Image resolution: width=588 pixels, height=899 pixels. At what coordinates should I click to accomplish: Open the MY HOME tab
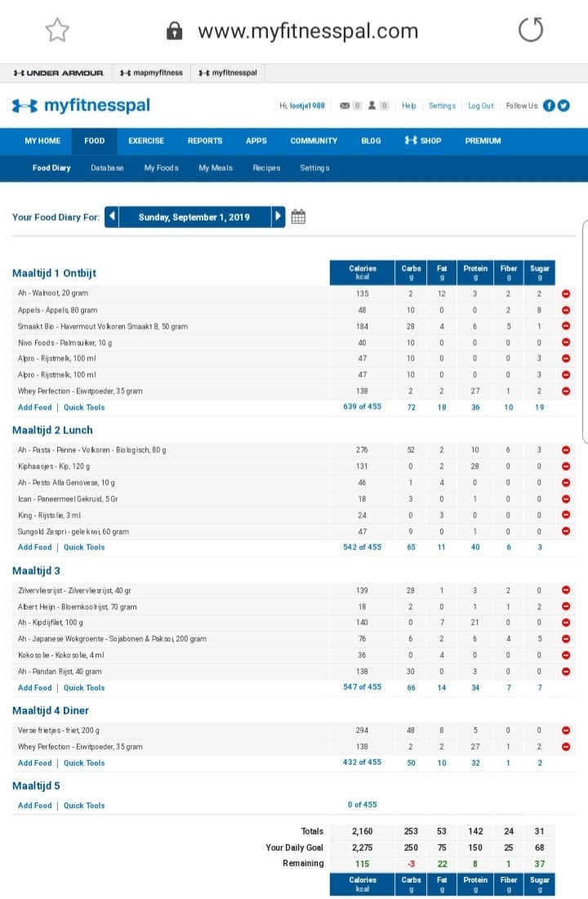coord(42,141)
